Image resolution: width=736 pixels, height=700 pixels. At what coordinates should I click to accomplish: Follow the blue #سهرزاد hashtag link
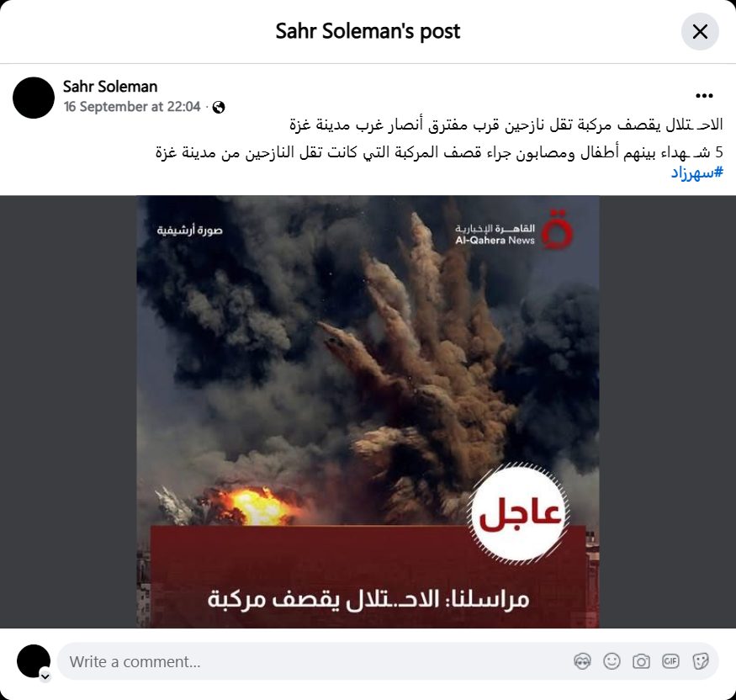(696, 172)
